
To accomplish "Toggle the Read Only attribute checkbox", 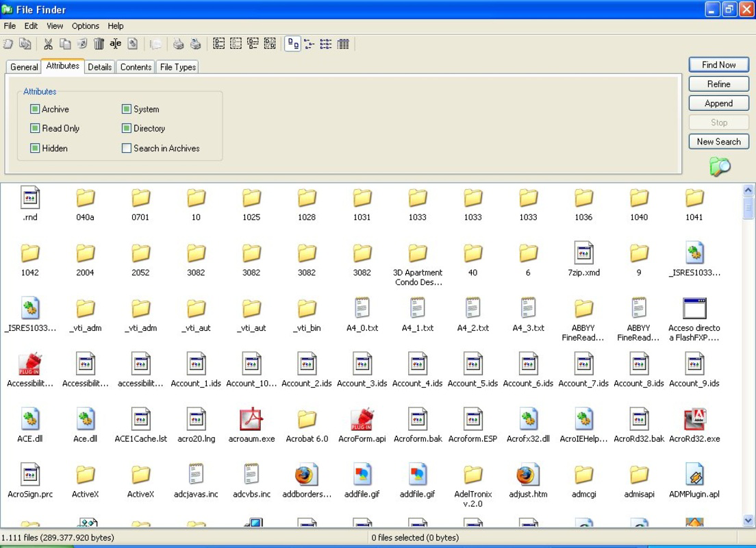I will 35,128.
